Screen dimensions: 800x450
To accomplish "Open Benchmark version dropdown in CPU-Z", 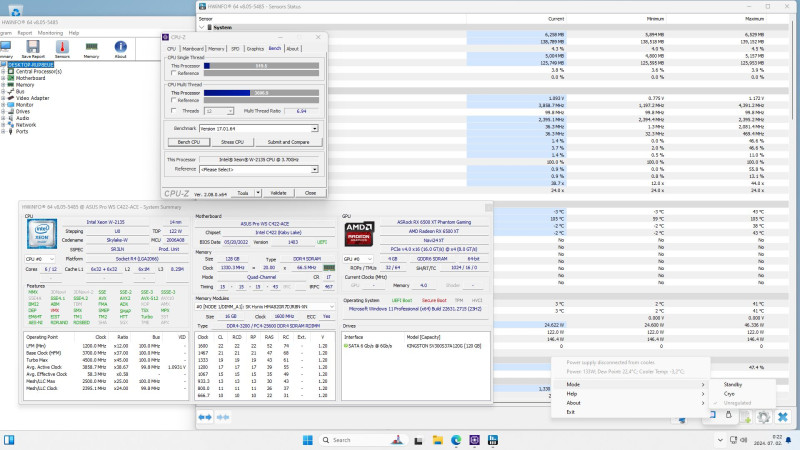I will (314, 129).
